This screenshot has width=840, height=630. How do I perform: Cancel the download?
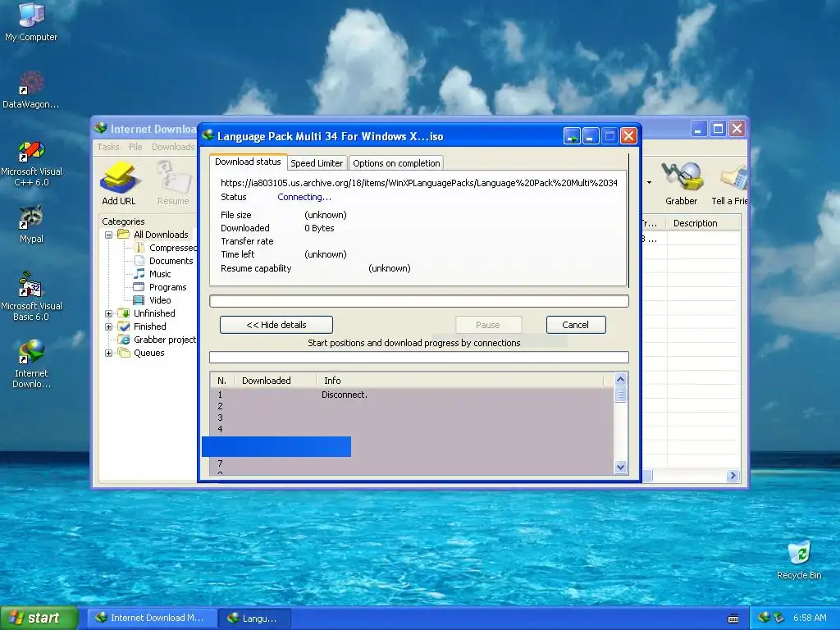pyautogui.click(x=576, y=325)
